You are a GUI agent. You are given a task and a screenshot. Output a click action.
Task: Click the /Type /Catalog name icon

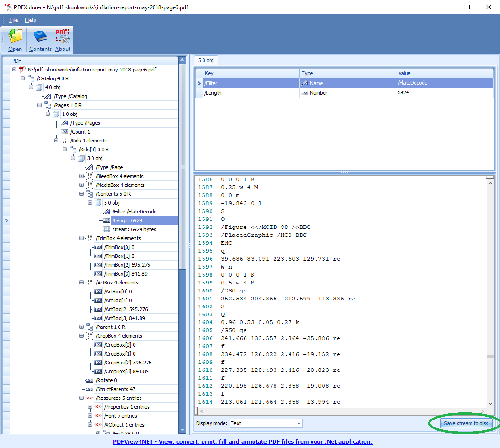[x=48, y=96]
